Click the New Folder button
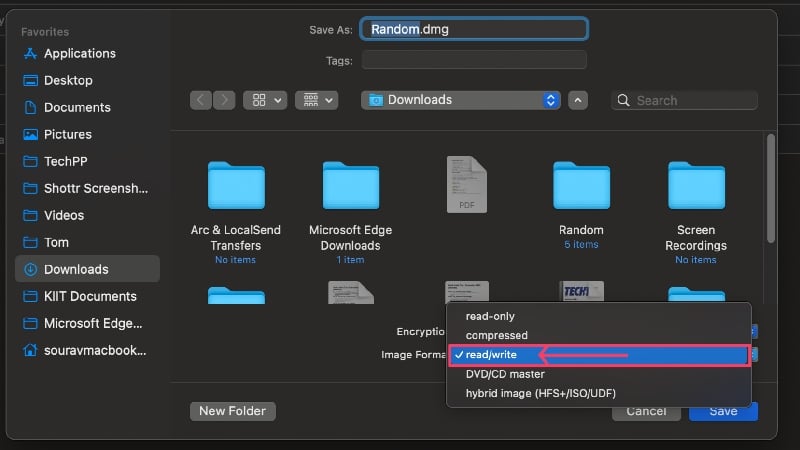Image resolution: width=800 pixels, height=450 pixels. tap(233, 411)
